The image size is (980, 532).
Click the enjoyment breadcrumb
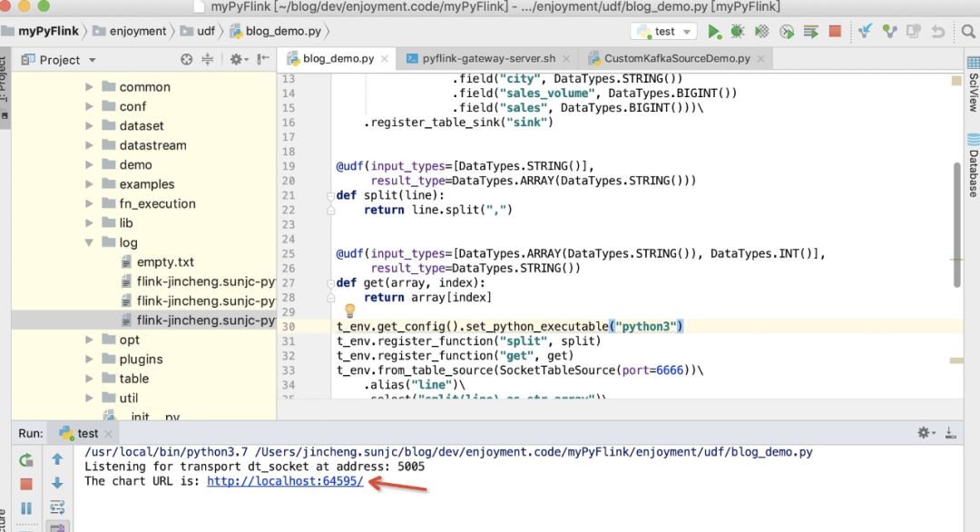pos(130,31)
